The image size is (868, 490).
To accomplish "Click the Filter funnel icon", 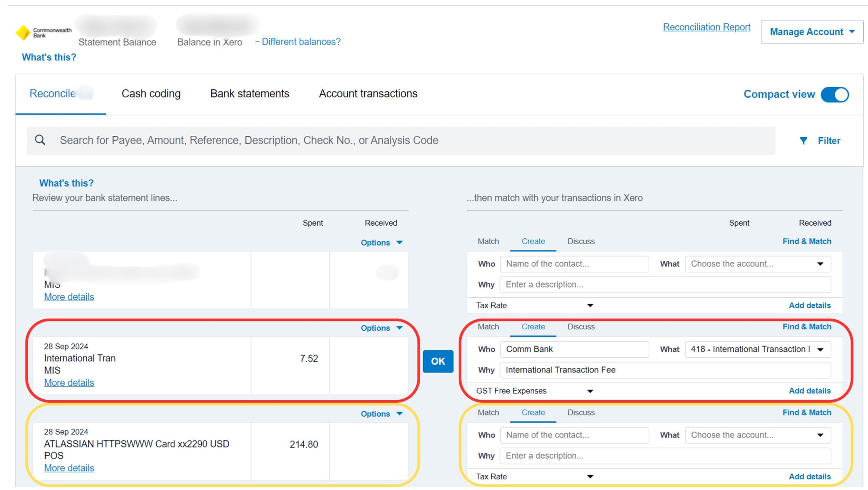I will 803,141.
